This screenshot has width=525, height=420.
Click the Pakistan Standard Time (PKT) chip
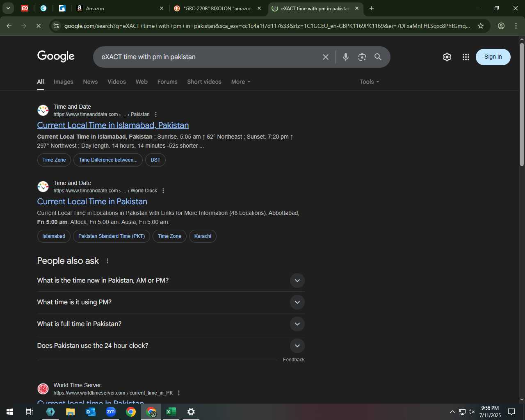click(x=112, y=236)
